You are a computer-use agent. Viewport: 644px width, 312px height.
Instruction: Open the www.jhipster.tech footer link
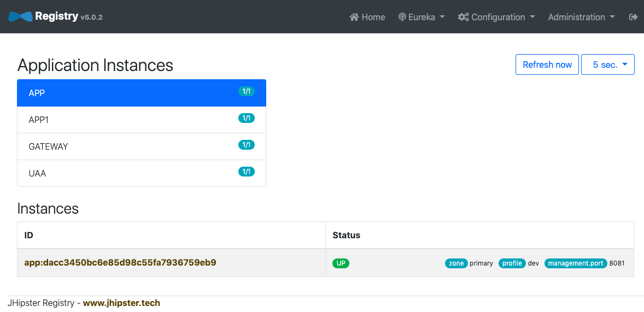(121, 303)
